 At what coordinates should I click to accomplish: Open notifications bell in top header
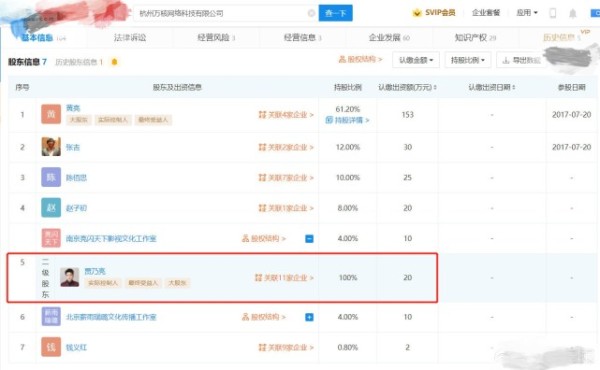pos(572,13)
